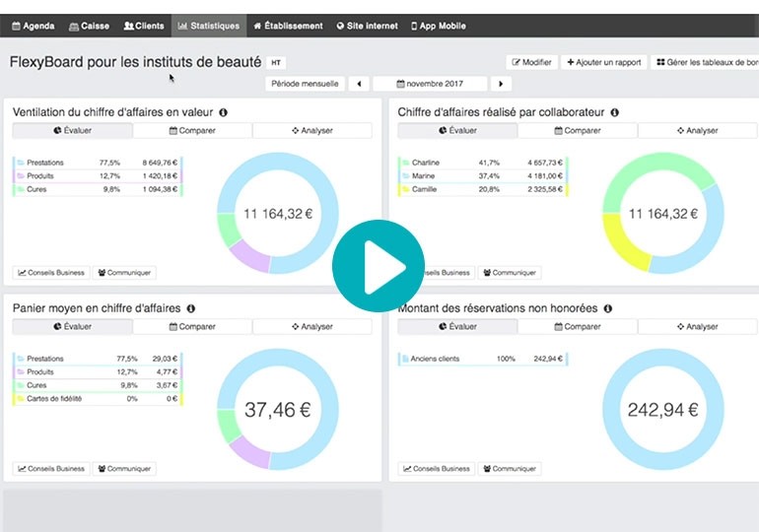759x532 pixels.
Task: Open Gérer les tableaux de bord
Action: tap(704, 62)
